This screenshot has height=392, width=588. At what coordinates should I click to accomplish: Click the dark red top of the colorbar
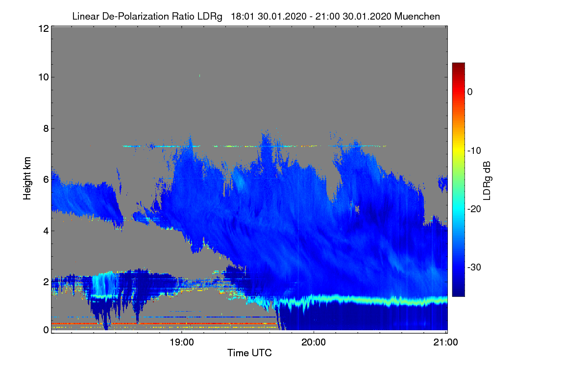point(458,66)
